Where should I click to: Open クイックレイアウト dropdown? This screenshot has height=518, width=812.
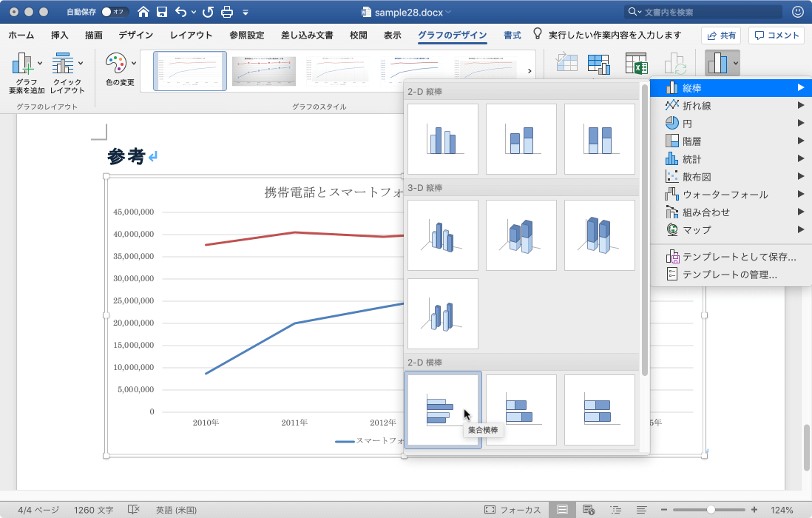tap(67, 73)
